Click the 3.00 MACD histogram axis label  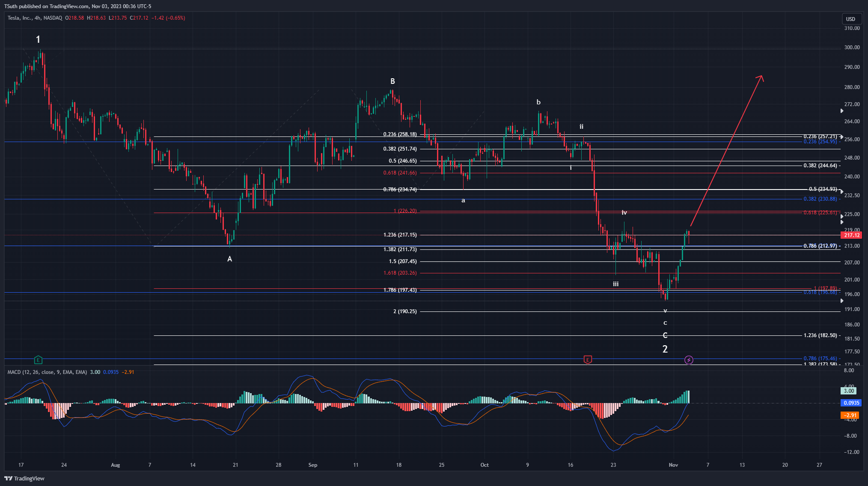(849, 391)
